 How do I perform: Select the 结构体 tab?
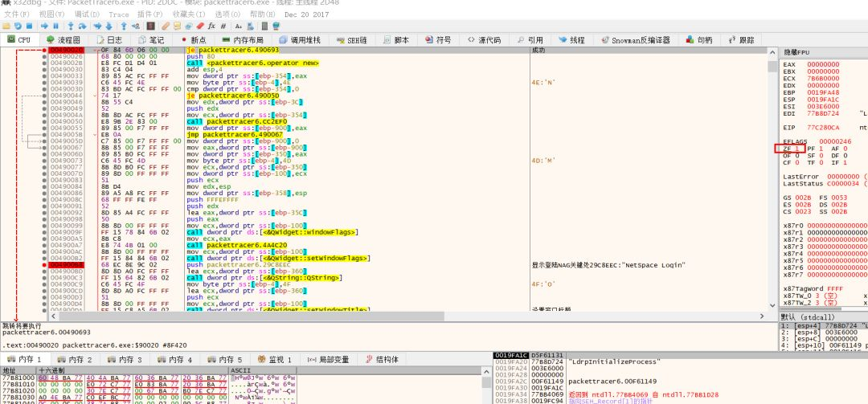(x=382, y=360)
